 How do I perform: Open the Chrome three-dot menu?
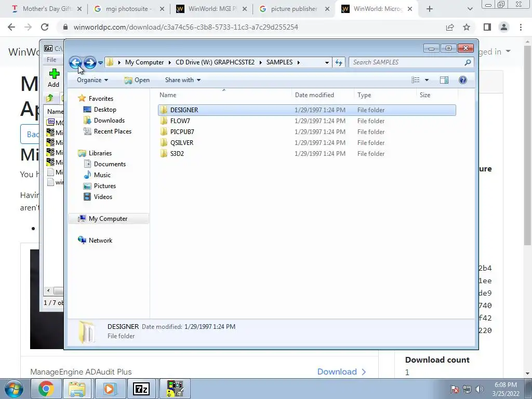521,27
